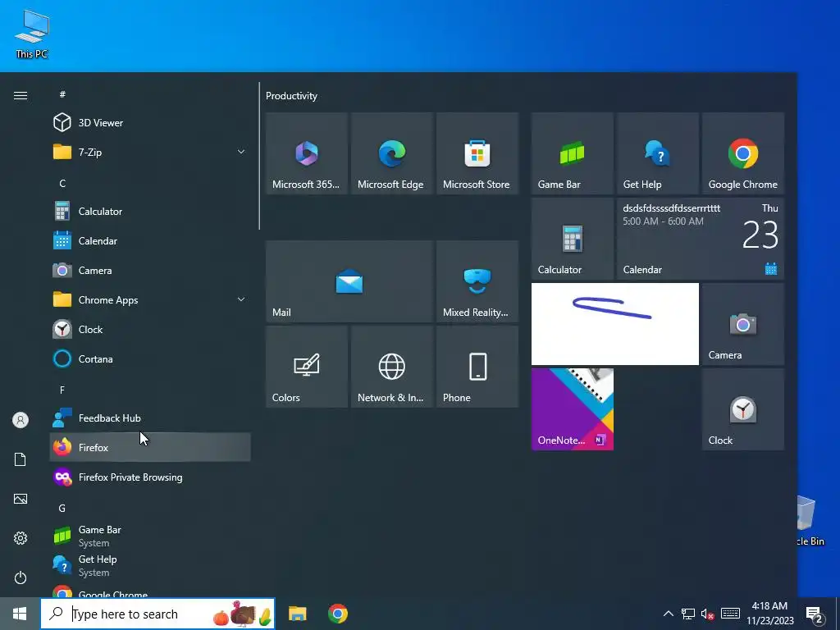Open the touch keyboard tray icon
The image size is (840, 630).
pos(730,614)
